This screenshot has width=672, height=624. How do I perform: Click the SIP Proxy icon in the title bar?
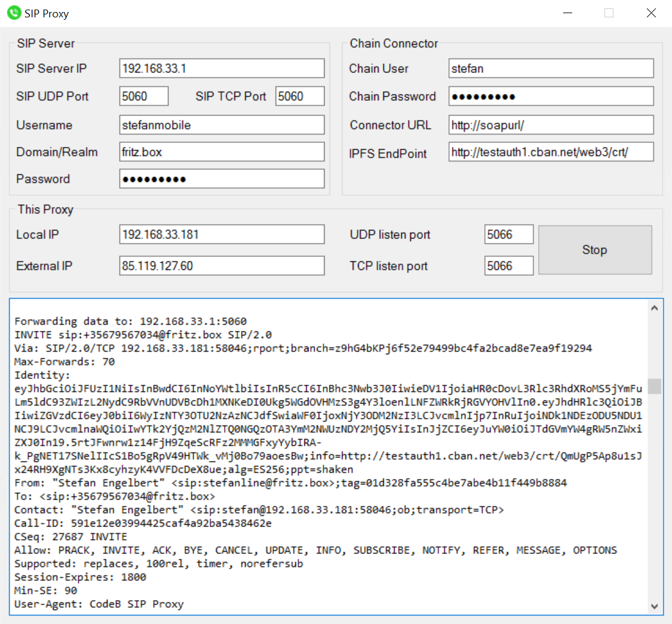[x=13, y=13]
